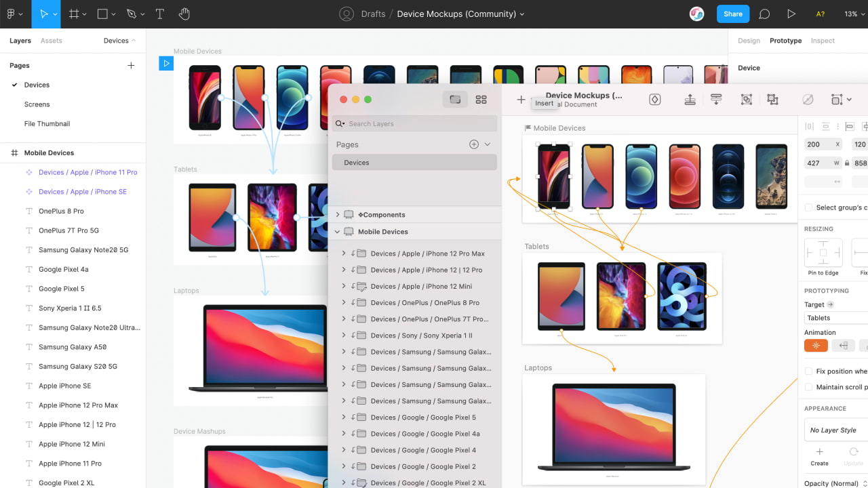This screenshot has height=488, width=868.
Task: Open the Figma zoom level dropdown
Action: 853,14
